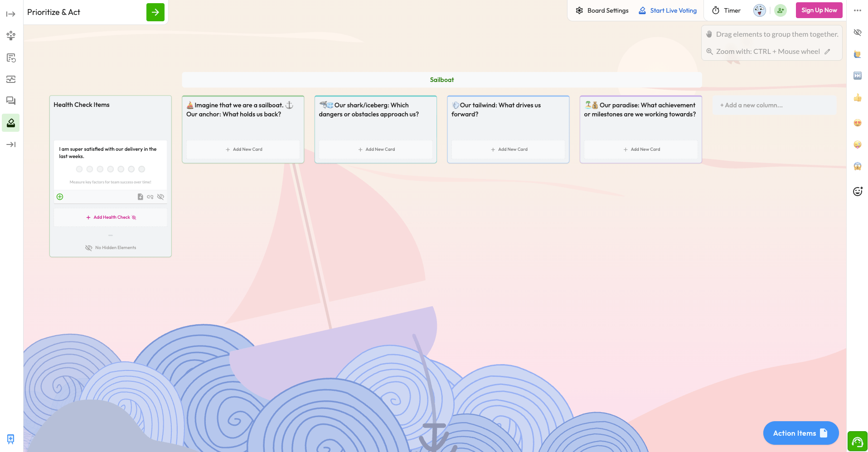Image resolution: width=868 pixels, height=452 pixels.
Task: Click the 'Our anchor' column title
Action: pyautogui.click(x=240, y=110)
